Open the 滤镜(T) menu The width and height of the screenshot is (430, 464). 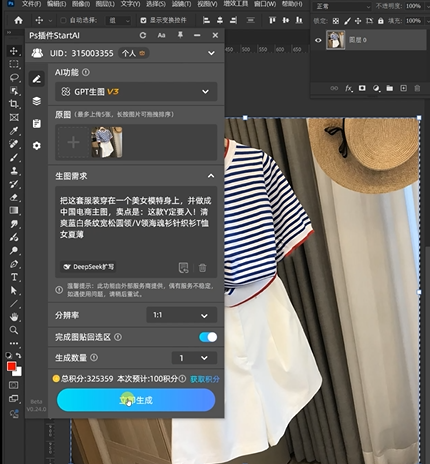[x=181, y=4]
